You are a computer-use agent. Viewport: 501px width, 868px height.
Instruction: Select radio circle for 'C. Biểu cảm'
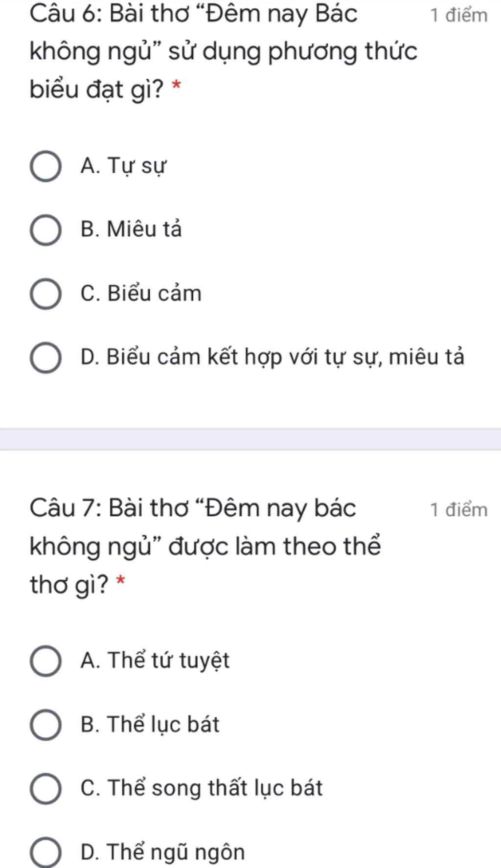pos(46,294)
